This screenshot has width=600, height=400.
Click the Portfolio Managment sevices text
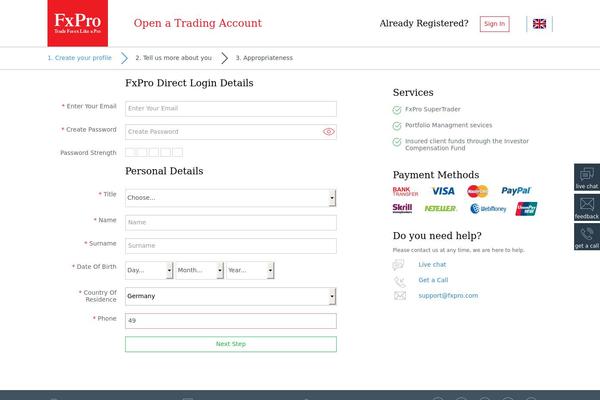[448, 125]
